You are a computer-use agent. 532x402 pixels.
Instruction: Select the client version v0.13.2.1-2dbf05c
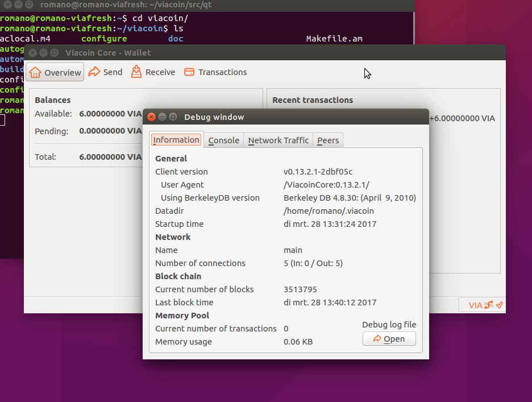pos(318,172)
